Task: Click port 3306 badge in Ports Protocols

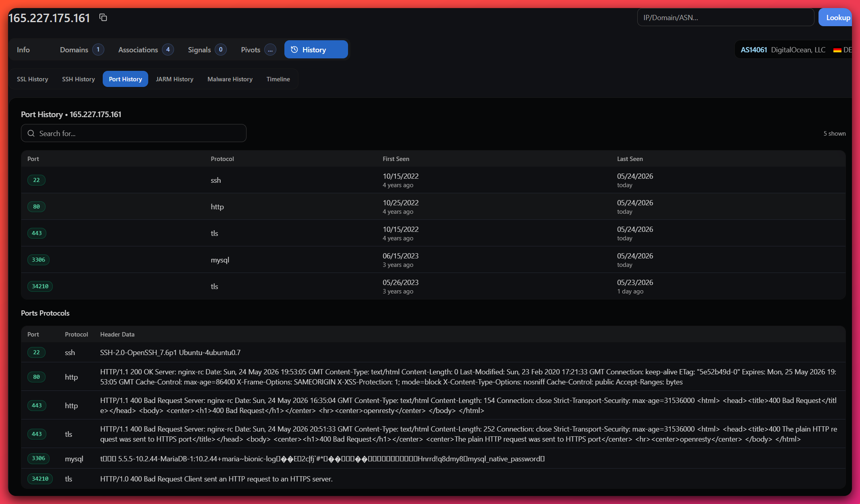Action: coord(38,458)
